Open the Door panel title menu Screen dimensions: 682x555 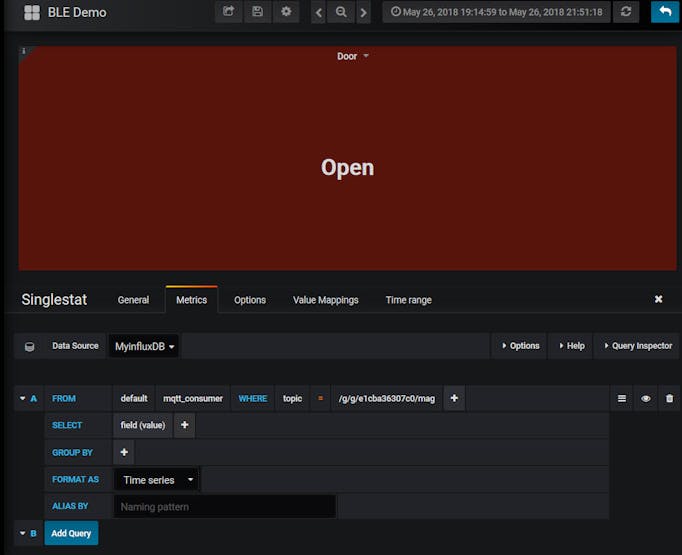click(x=352, y=56)
